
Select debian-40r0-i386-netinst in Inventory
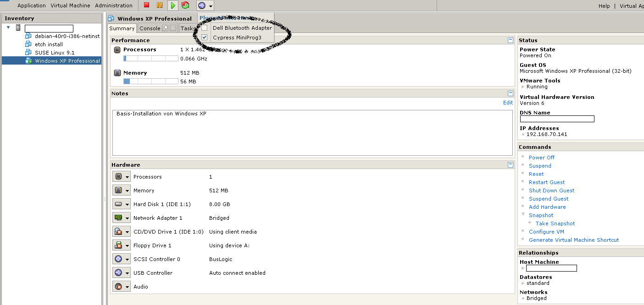pos(67,36)
